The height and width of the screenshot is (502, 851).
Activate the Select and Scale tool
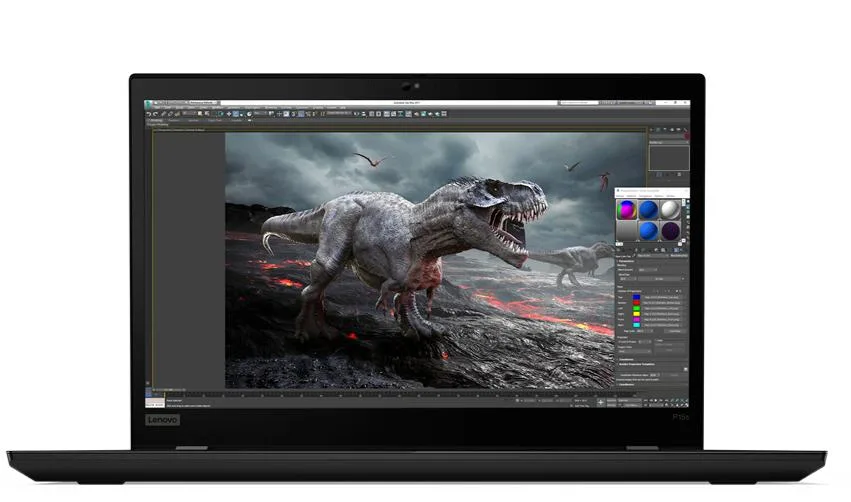coord(242,114)
